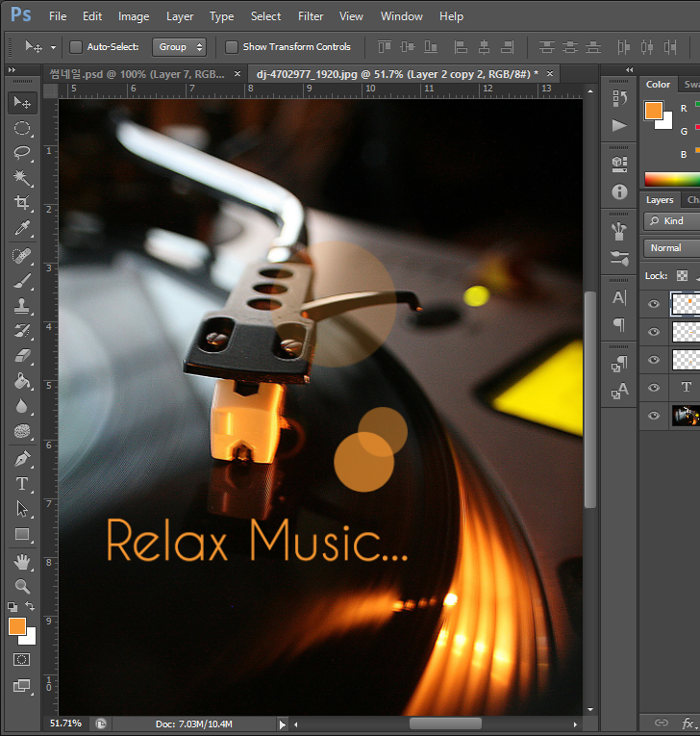This screenshot has height=736, width=700.
Task: Change screen mode from toolbox
Action: 21,685
